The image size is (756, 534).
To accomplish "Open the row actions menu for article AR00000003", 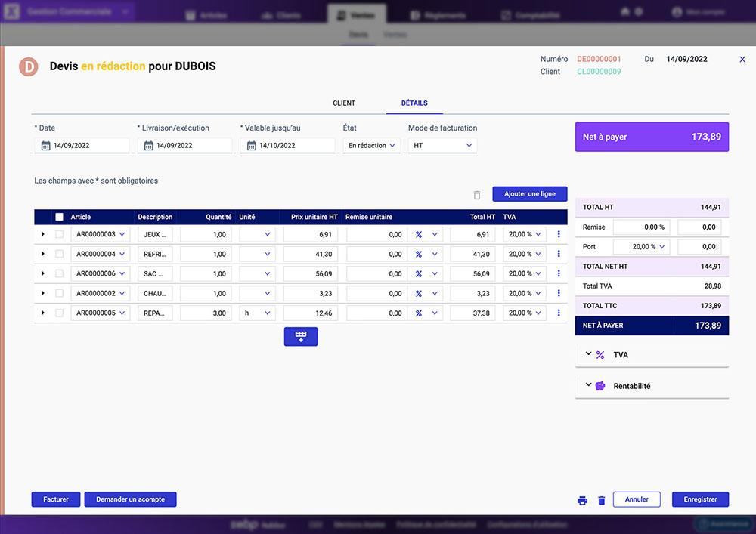I will tap(558, 234).
